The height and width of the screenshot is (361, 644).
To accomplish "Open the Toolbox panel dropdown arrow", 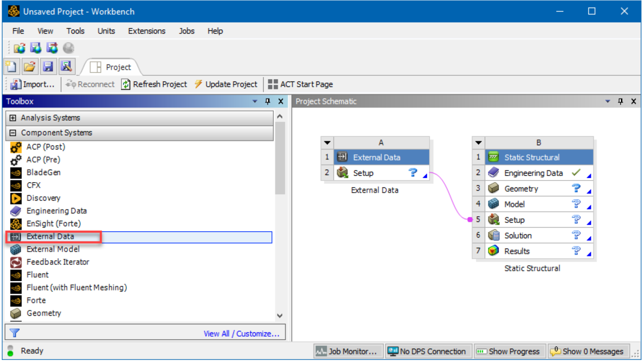I will pos(255,101).
